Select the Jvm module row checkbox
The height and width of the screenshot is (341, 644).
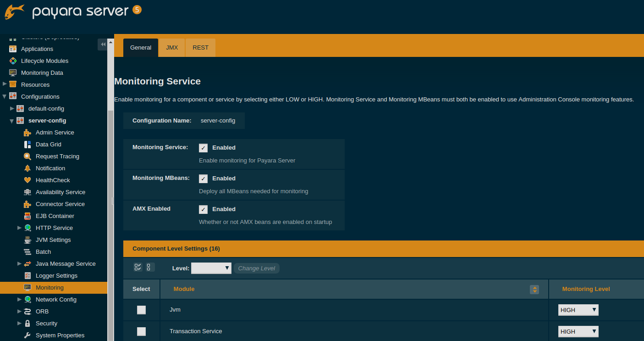click(141, 310)
